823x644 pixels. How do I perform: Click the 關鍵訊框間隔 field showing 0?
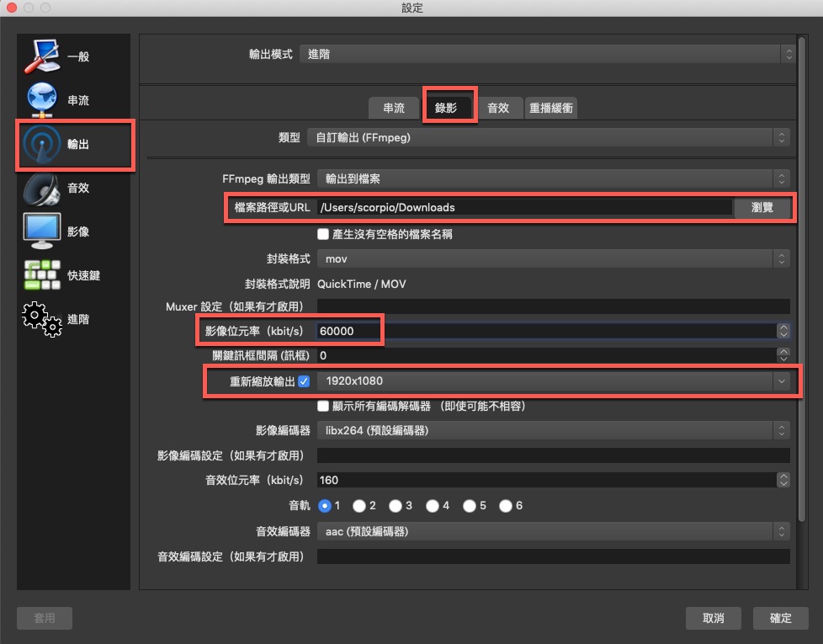click(x=546, y=355)
